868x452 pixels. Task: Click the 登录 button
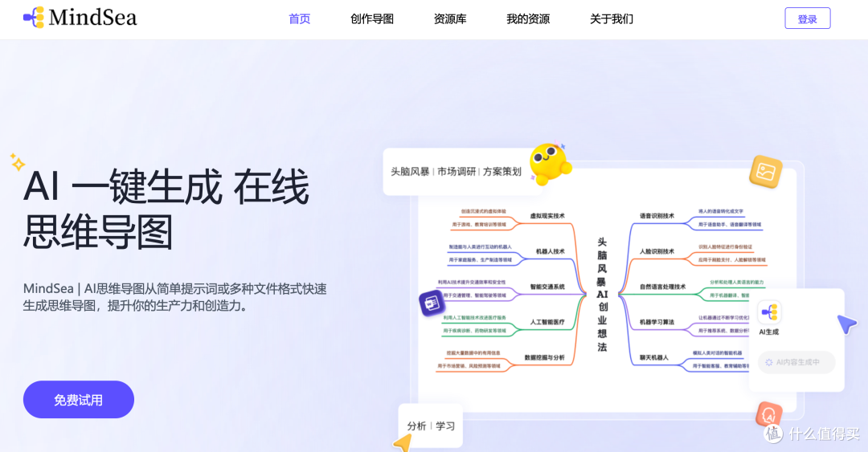[x=808, y=18]
